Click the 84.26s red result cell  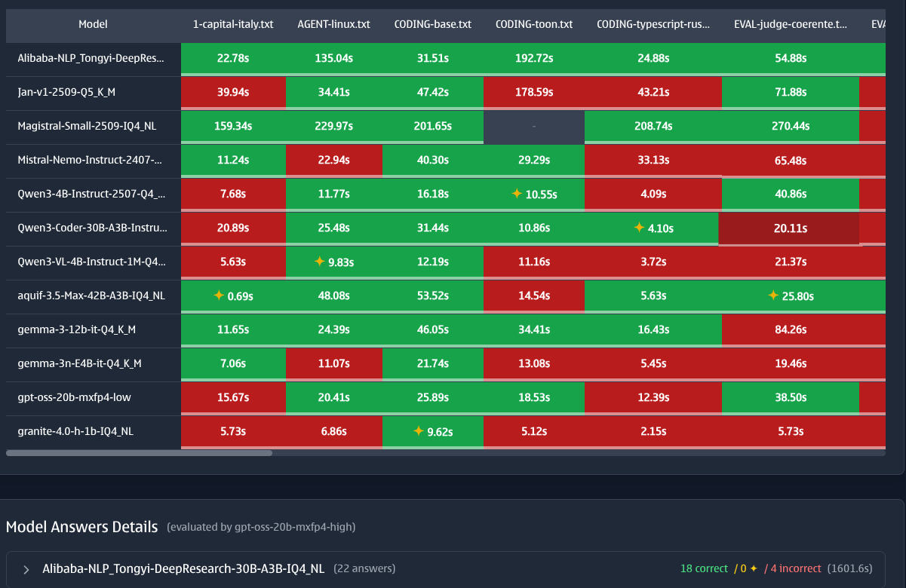pos(790,329)
